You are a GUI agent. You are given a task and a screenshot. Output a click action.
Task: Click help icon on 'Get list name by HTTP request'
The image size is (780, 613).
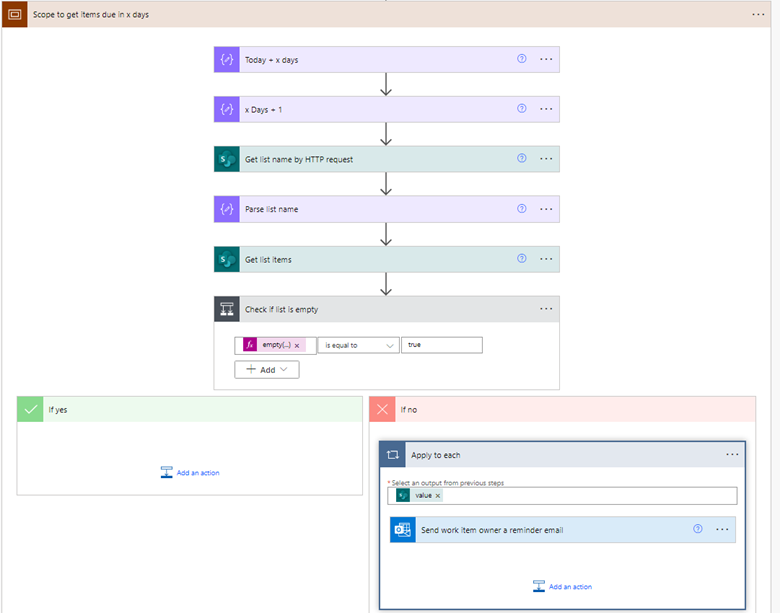521,159
